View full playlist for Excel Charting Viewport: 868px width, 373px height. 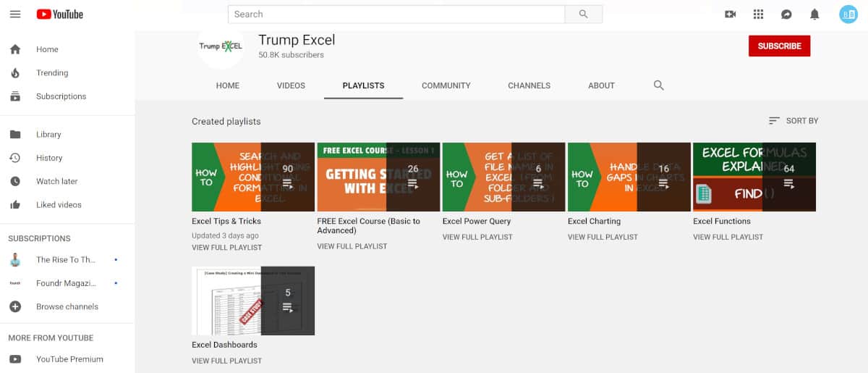click(603, 237)
